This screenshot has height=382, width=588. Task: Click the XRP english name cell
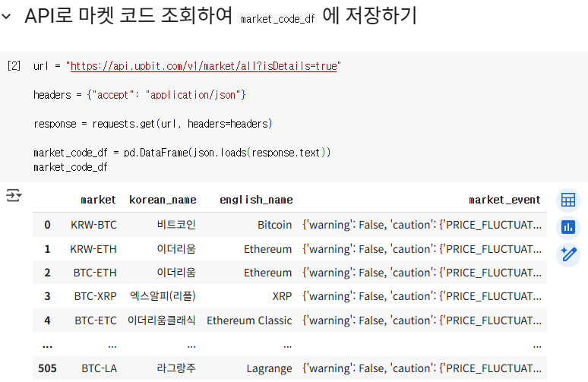pyautogui.click(x=282, y=296)
